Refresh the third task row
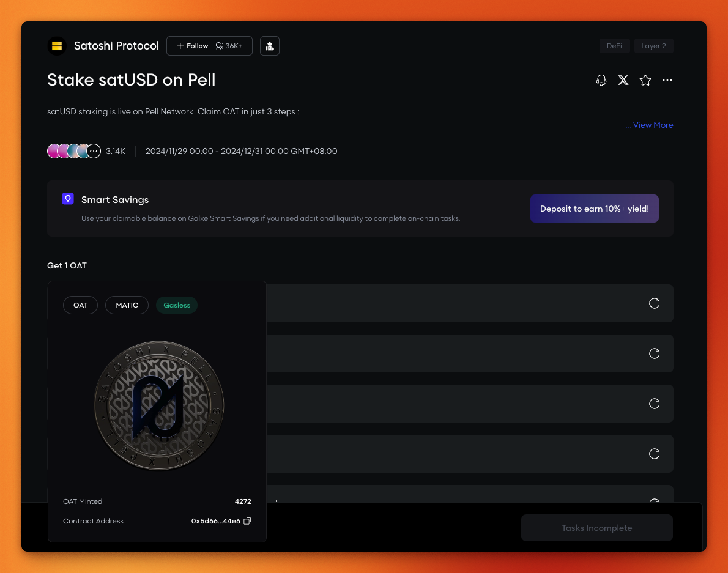The height and width of the screenshot is (573, 728). click(654, 404)
